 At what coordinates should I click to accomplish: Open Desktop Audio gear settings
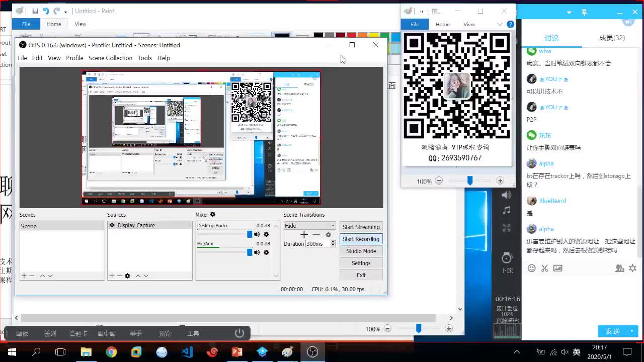(266, 234)
